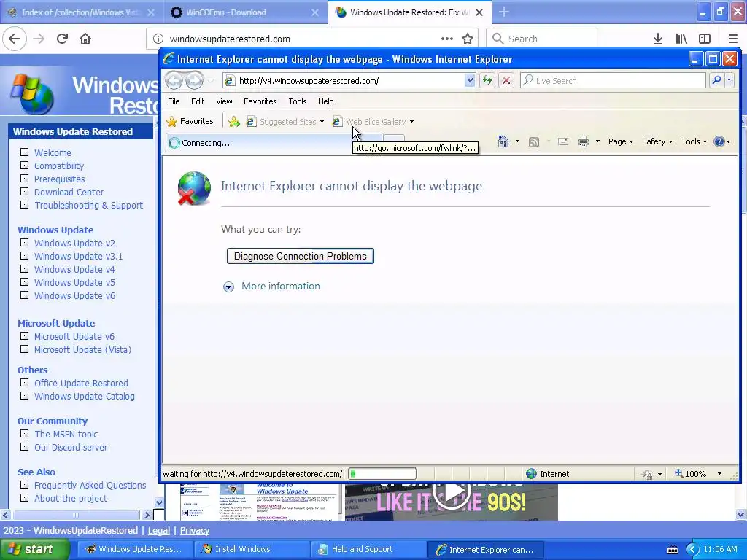Click Windows start button
This screenshot has width=747, height=560.
(x=35, y=549)
